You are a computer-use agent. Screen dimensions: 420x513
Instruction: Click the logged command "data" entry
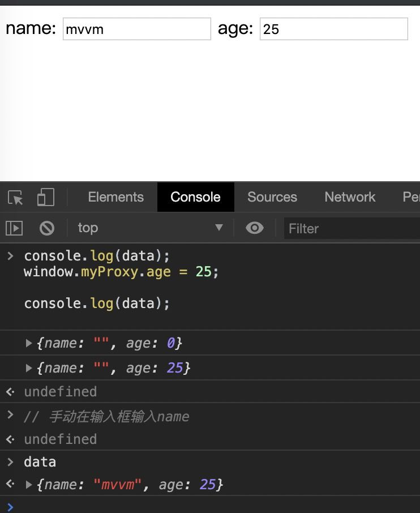(40, 462)
